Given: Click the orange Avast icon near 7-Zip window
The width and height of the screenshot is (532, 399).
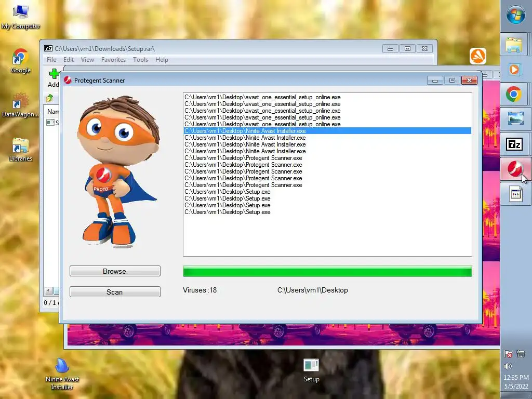Looking at the screenshot, I should tap(478, 56).
